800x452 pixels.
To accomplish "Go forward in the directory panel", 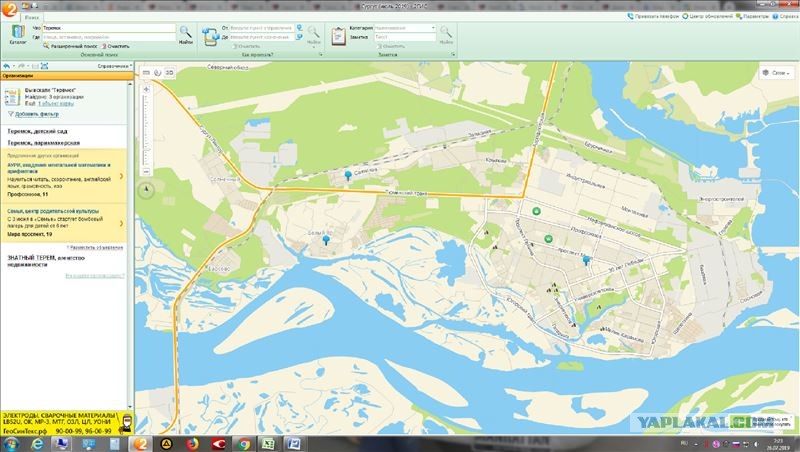I will 22,66.
